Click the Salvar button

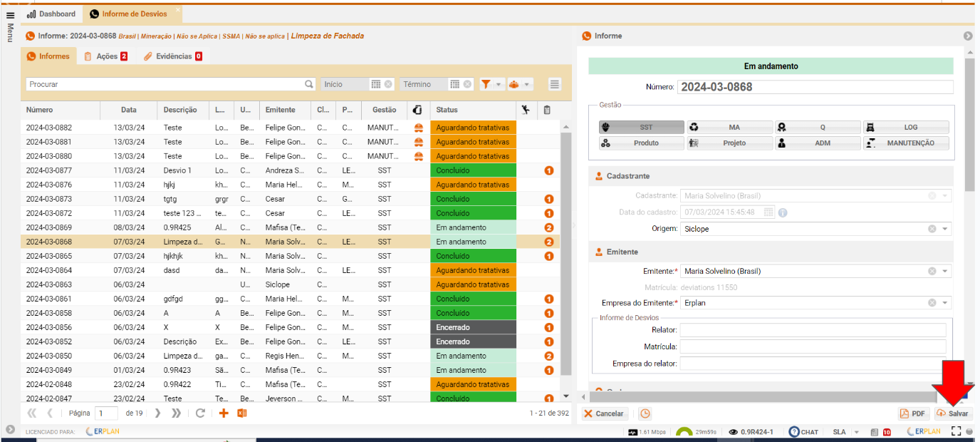click(x=952, y=413)
